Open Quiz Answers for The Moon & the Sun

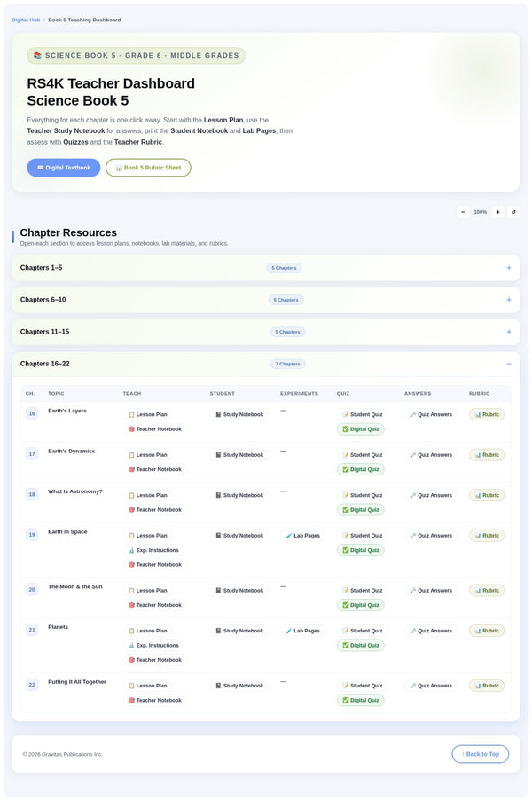click(431, 590)
